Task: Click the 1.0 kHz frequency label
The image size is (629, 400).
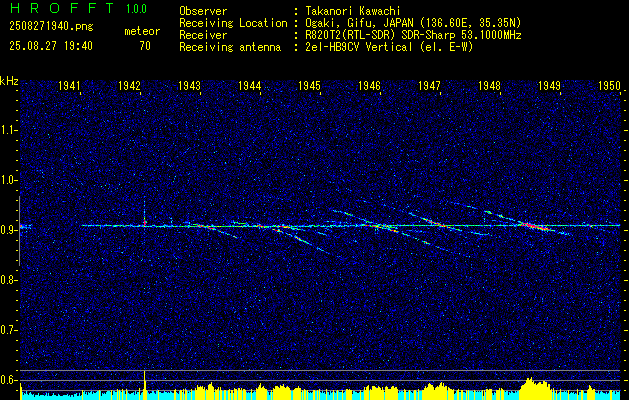Action: (7, 180)
